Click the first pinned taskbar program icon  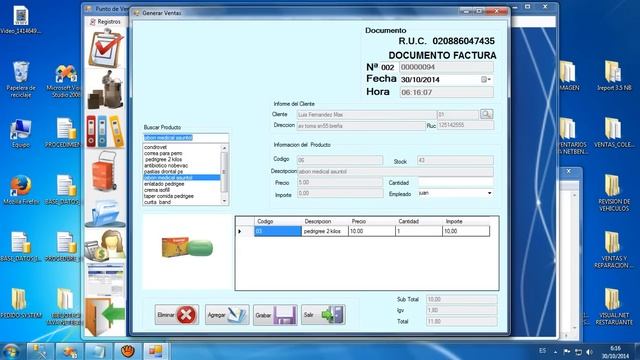click(40, 351)
